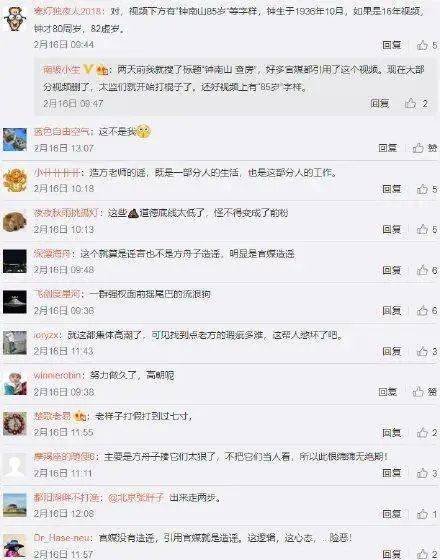The height and width of the screenshot is (560, 440).
Task: Open Dr_Hase-neu's avatar picture
Action: (x=15, y=547)
